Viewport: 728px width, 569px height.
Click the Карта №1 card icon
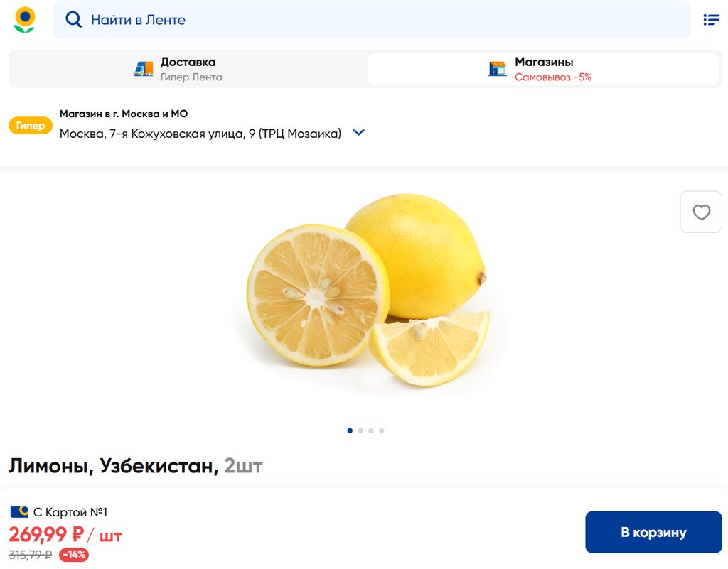coord(19,512)
